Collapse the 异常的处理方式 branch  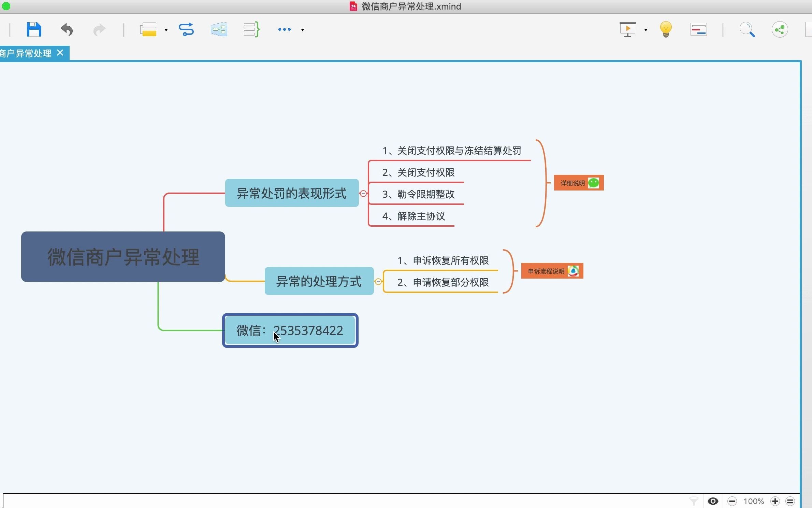coord(378,282)
